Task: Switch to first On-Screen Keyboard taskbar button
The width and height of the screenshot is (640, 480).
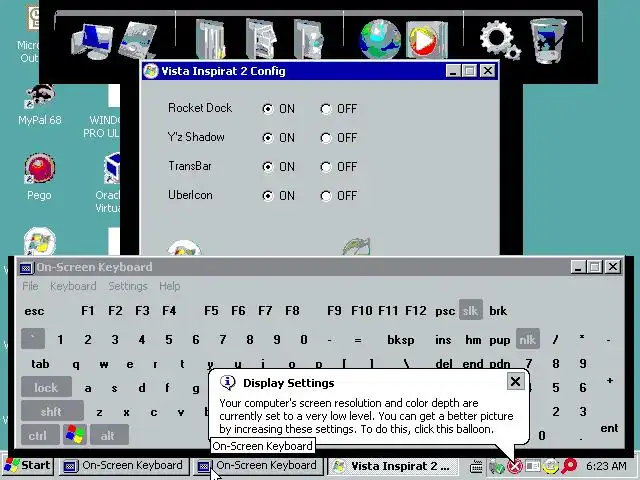Action: pos(124,465)
